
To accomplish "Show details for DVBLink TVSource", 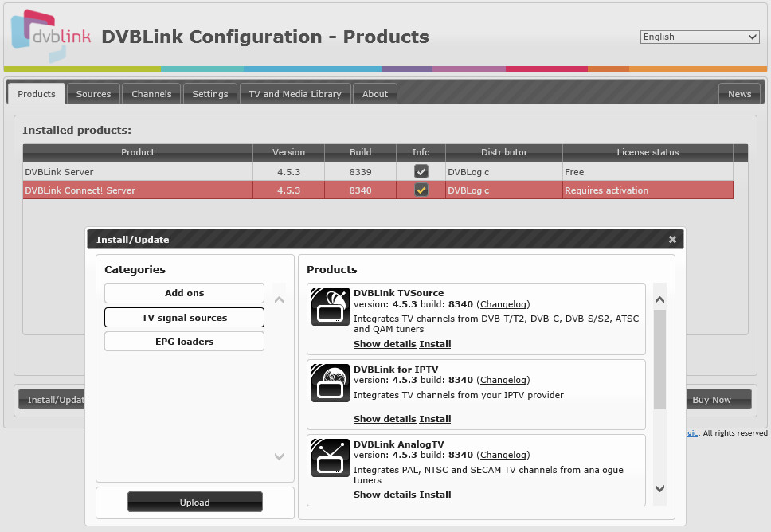I will (x=385, y=344).
